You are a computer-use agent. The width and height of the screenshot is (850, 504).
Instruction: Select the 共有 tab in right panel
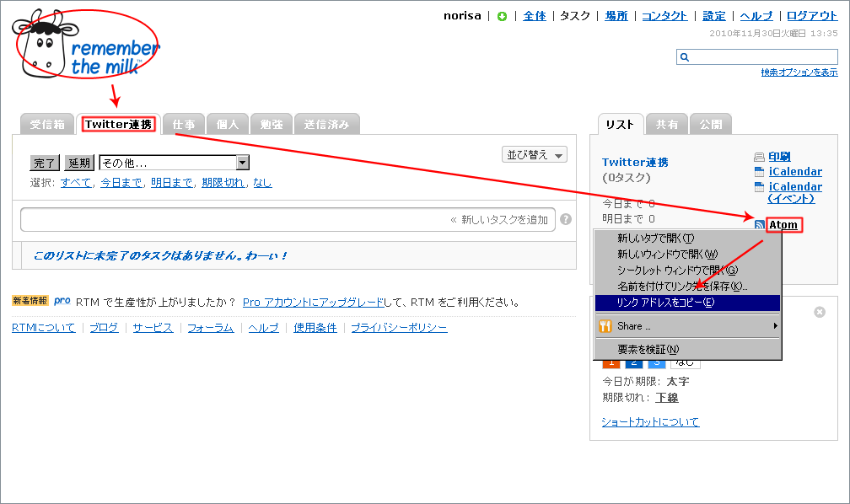(667, 125)
